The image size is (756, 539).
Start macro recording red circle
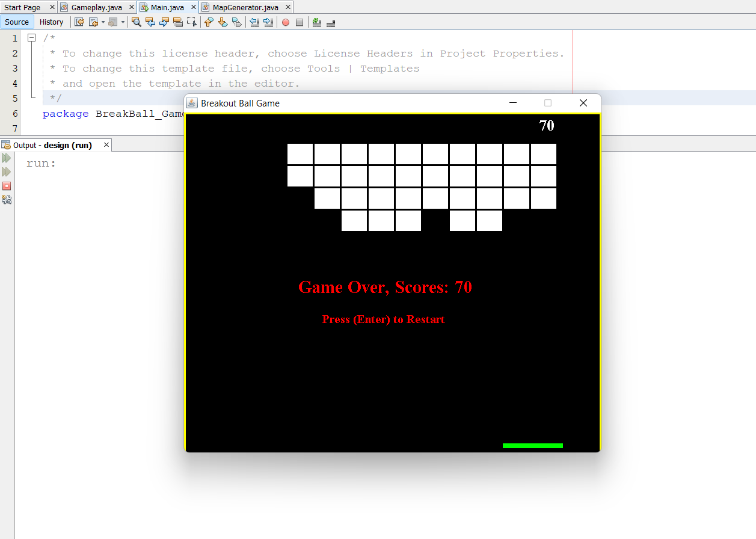pyautogui.click(x=286, y=22)
